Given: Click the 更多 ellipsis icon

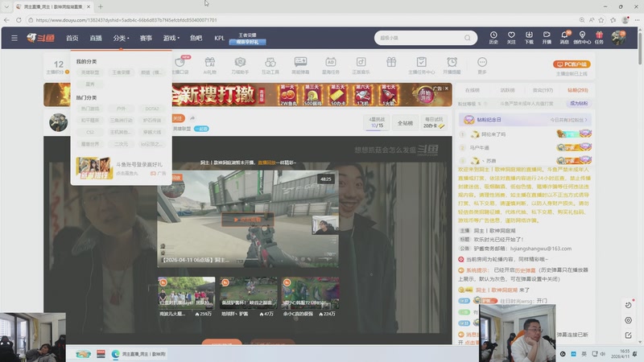Looking at the screenshot, I should tap(482, 65).
